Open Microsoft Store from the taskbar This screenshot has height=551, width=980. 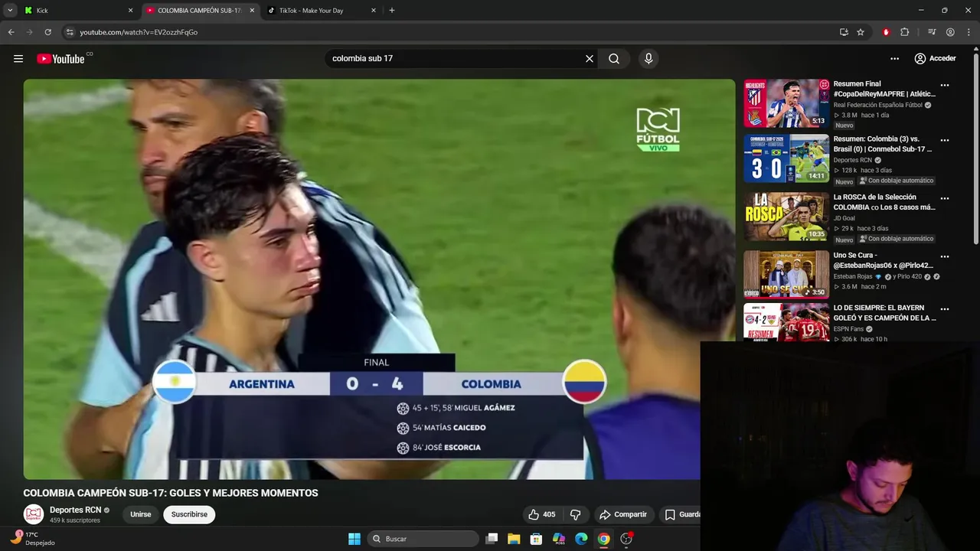click(537, 539)
